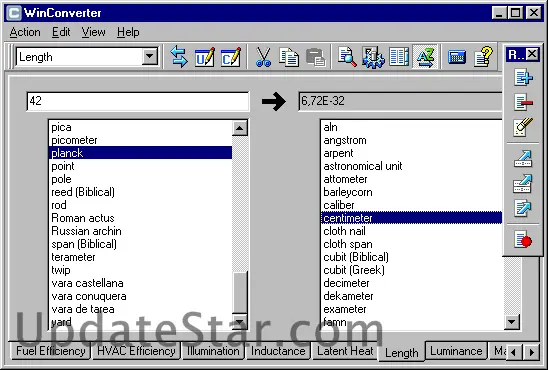The image size is (548, 370).
Task: Click the paste clipboard icon
Action: [x=315, y=57]
